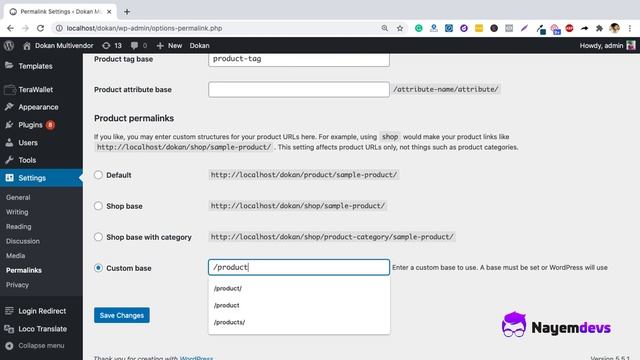This screenshot has height=360, width=640.
Task: Open Templates in sidebar
Action: (35, 66)
